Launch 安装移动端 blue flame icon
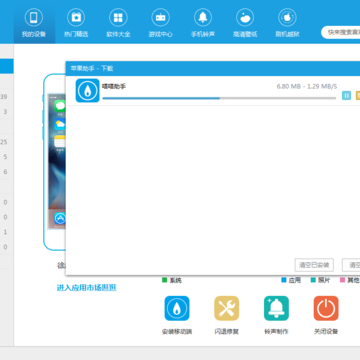Image resolution: width=360 pixels, height=360 pixels. tap(177, 308)
